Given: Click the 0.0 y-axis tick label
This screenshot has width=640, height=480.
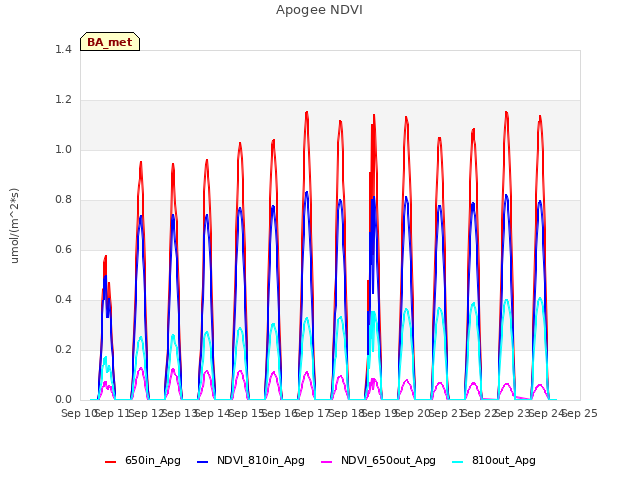Looking at the screenshot, I should [63, 400].
